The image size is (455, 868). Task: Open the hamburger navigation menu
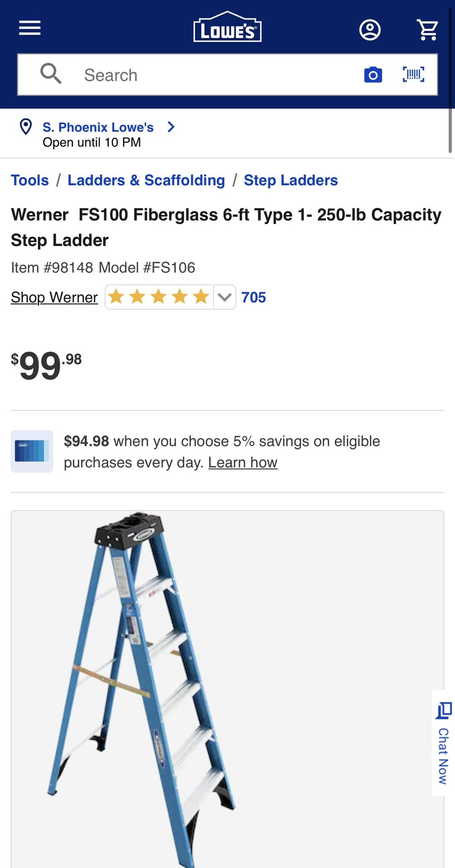coord(30,28)
